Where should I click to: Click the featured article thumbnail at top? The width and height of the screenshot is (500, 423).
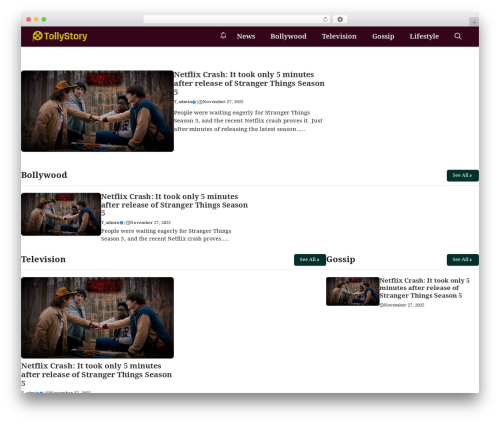97,111
